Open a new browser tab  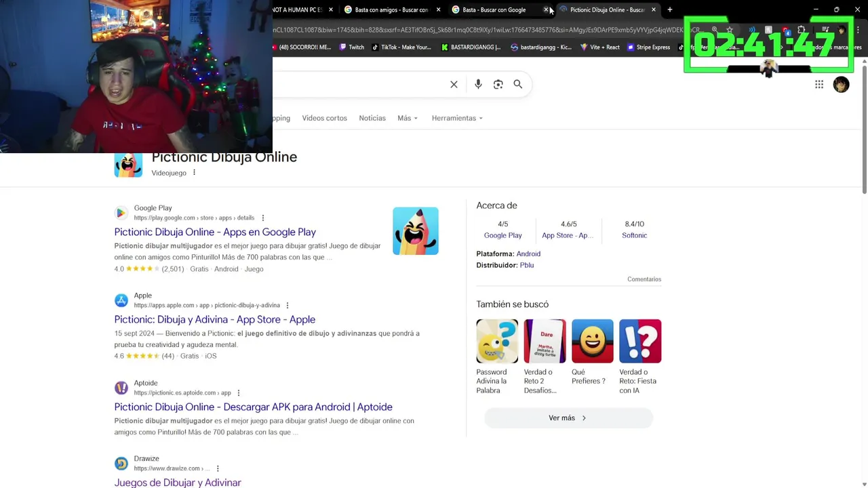tap(669, 9)
